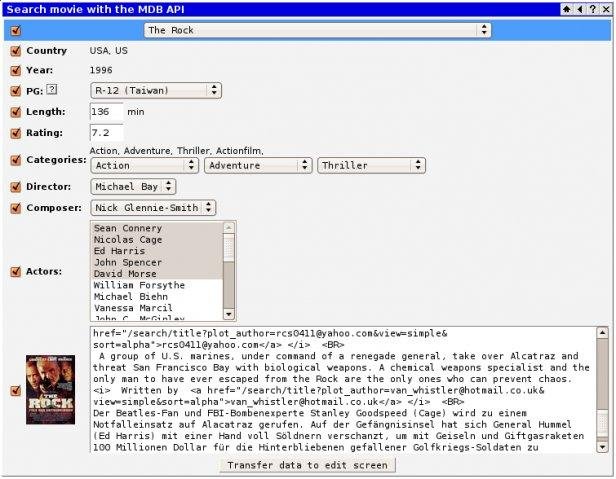This screenshot has width=616, height=479.
Task: Open the Composer dropdown Nick Glennie-Smith
Action: click(153, 208)
